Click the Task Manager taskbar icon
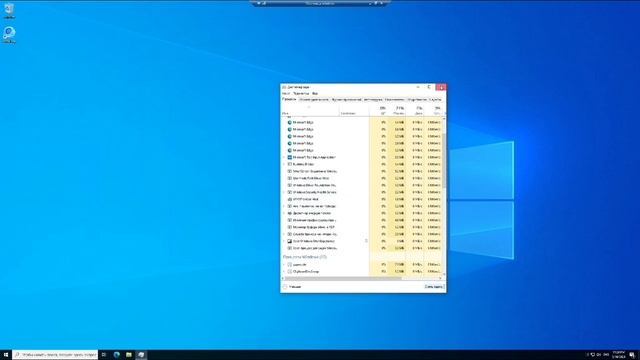Viewport: 640px width, 360px height. (x=141, y=355)
